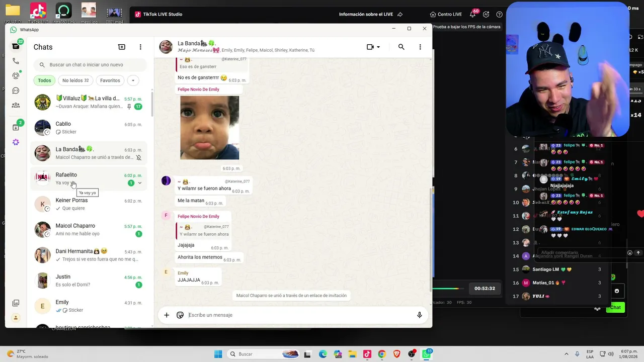Open File Explorer from the taskbar
This screenshot has width=644, height=362.
point(352,354)
